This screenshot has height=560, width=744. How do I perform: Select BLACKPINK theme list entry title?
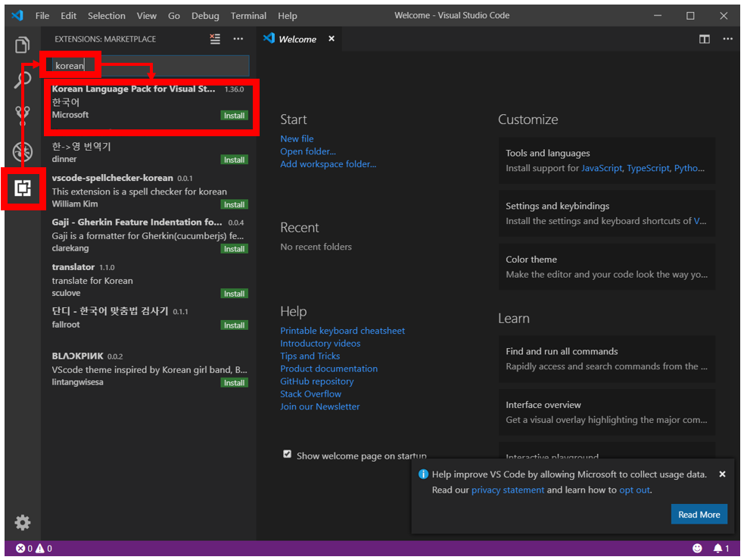pyautogui.click(x=77, y=356)
